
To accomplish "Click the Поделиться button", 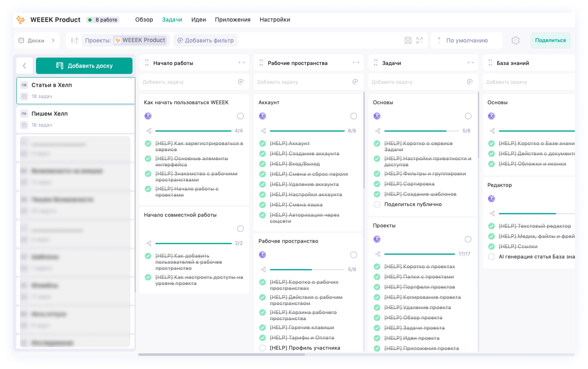I will (x=550, y=40).
